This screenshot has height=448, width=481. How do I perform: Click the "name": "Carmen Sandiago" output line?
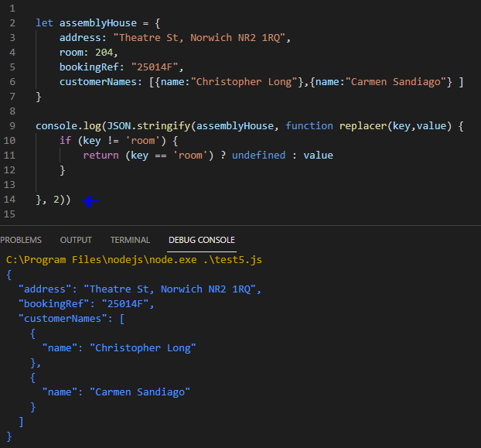(116, 392)
